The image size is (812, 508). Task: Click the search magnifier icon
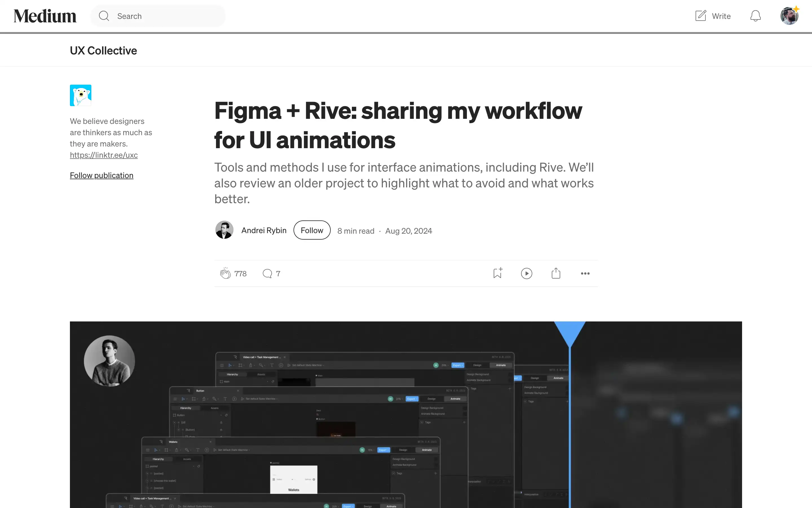click(104, 16)
